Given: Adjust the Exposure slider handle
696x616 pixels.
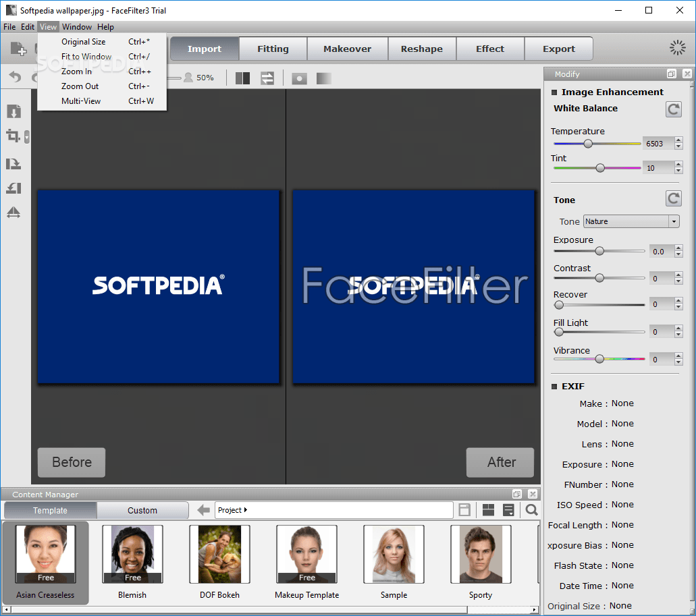Looking at the screenshot, I should [x=599, y=251].
